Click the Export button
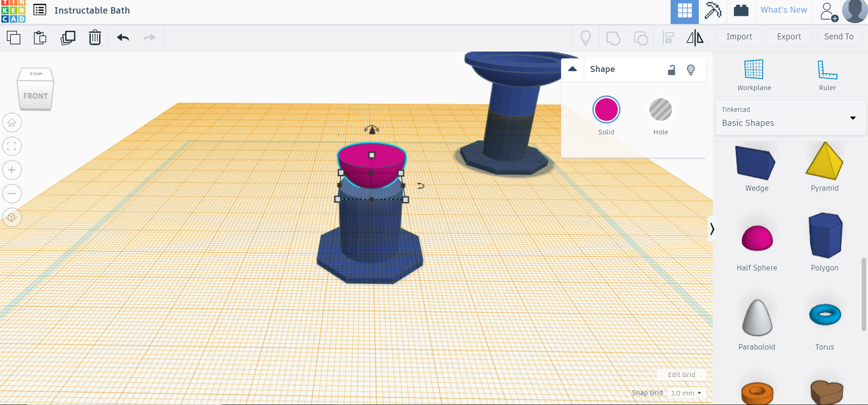This screenshot has width=868, height=405. [x=789, y=37]
